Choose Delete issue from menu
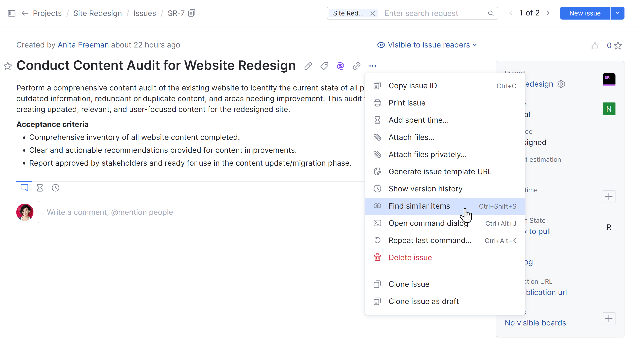Screen dimensions: 644x348 click(x=410, y=258)
